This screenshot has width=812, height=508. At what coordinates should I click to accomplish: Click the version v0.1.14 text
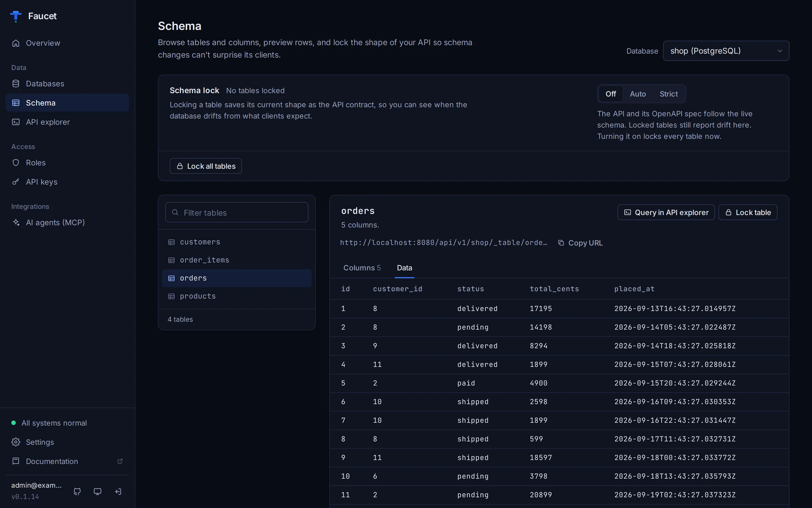[x=25, y=497]
